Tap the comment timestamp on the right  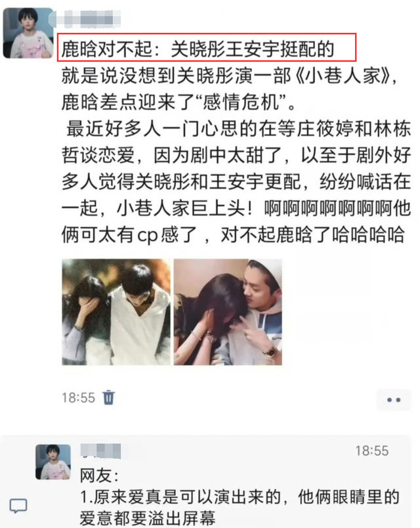(x=372, y=451)
